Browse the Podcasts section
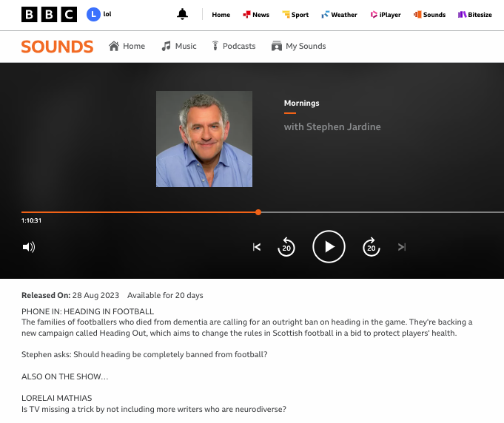The width and height of the screenshot is (504, 423). point(233,46)
